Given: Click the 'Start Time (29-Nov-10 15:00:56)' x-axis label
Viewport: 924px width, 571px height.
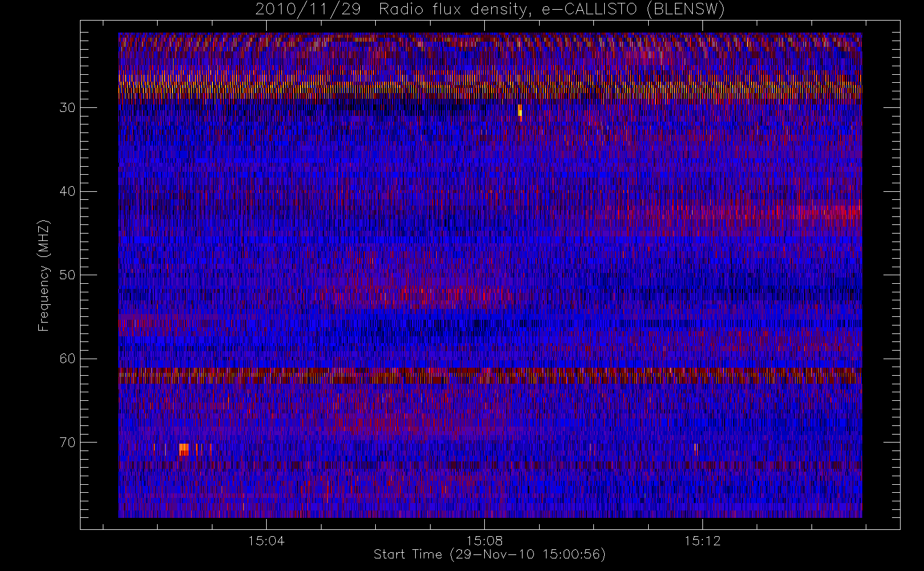Looking at the screenshot, I should pyautogui.click(x=489, y=554).
